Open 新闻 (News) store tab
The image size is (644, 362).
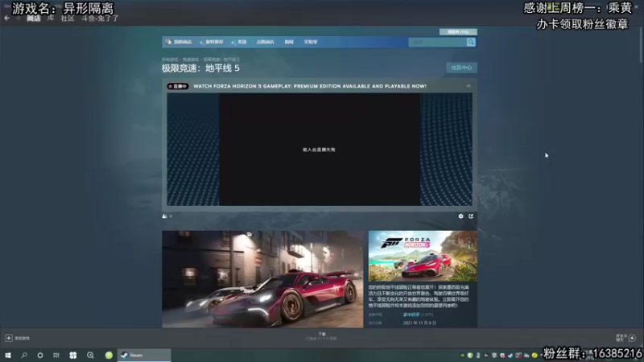(289, 42)
